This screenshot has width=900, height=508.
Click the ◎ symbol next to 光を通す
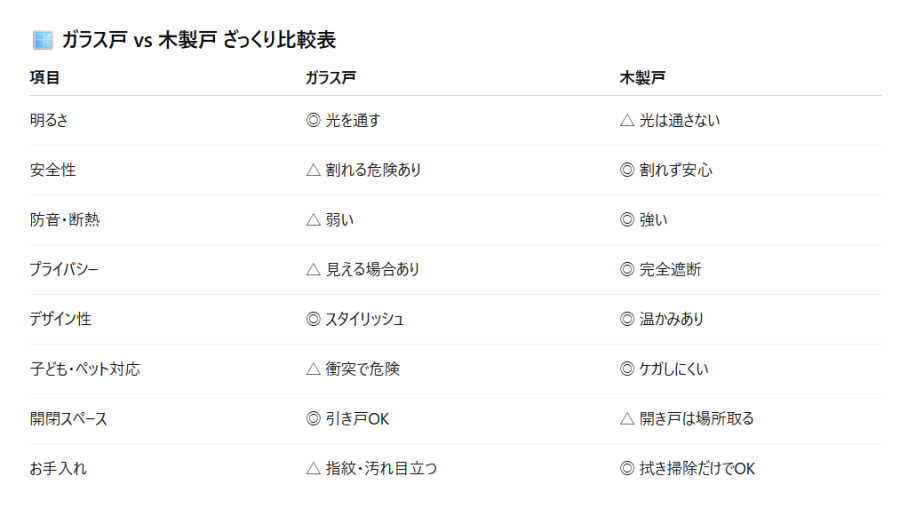[313, 120]
